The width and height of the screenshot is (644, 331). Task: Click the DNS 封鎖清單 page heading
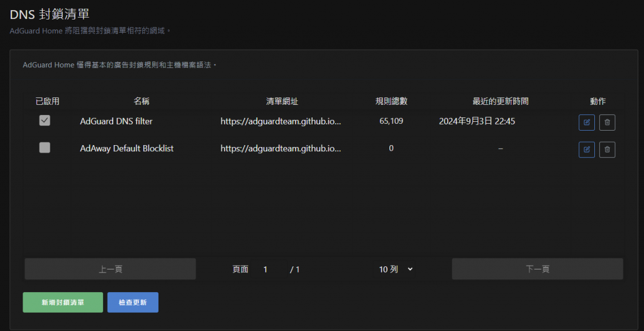pos(50,15)
